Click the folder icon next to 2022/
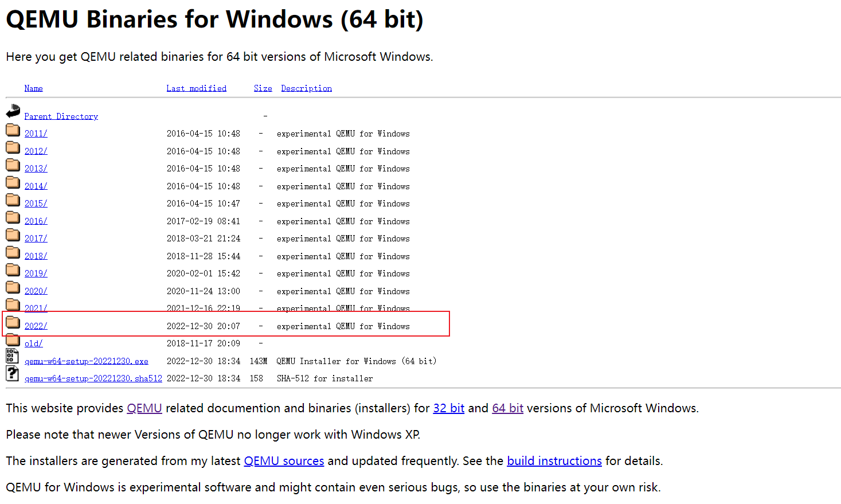 click(x=13, y=322)
